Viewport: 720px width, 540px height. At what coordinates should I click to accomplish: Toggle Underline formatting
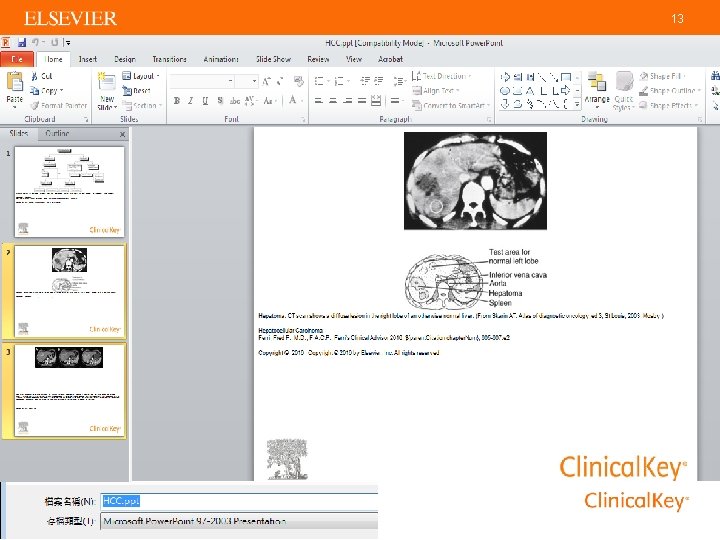(x=205, y=101)
